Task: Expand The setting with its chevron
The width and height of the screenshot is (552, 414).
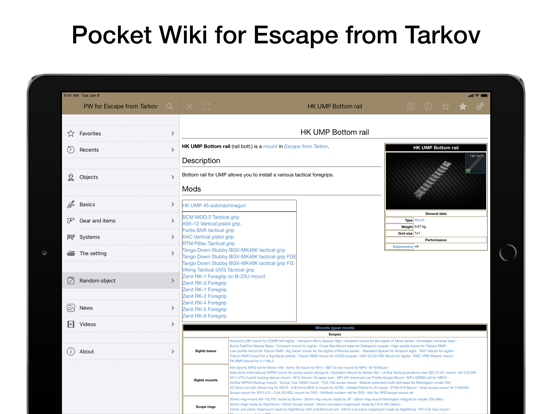Action: [172, 253]
